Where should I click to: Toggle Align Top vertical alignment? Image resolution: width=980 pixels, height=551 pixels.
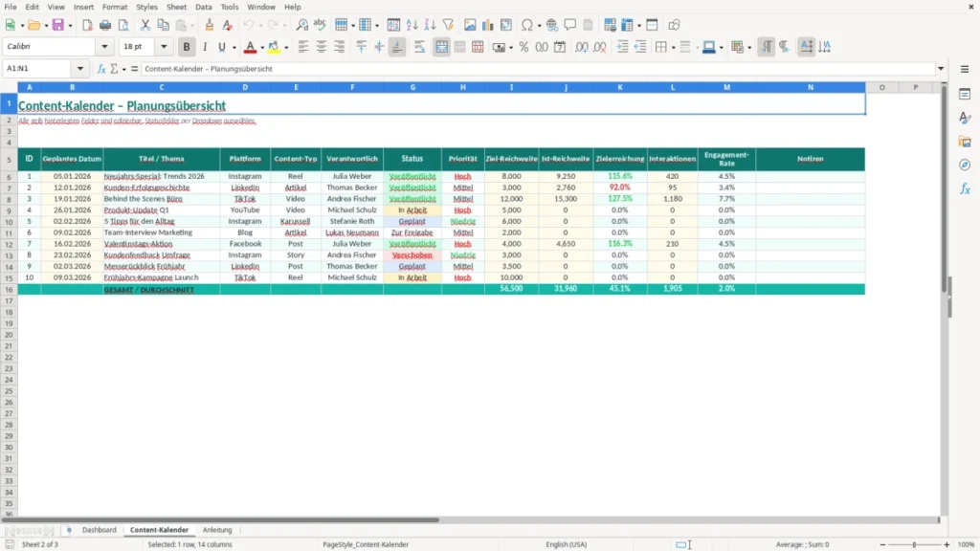[361, 47]
